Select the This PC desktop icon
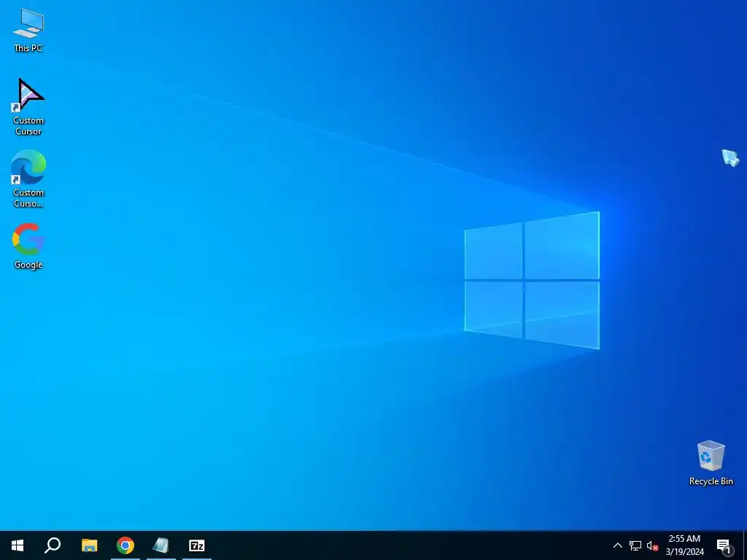 (28, 29)
